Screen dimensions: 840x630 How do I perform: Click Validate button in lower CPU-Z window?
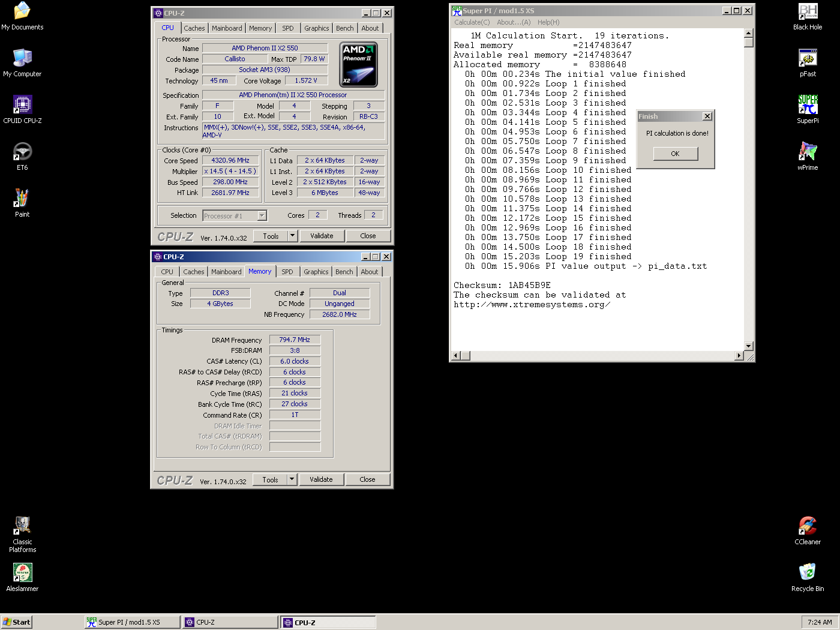click(321, 479)
